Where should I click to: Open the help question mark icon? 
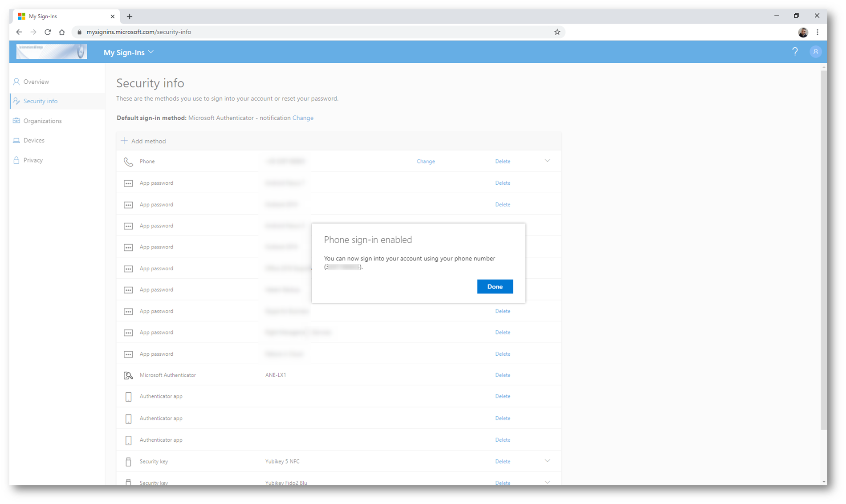(795, 52)
